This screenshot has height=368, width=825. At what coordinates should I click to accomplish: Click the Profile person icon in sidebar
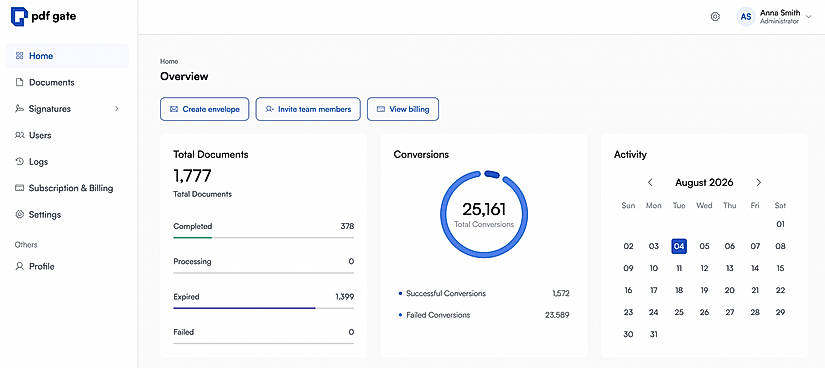(19, 266)
